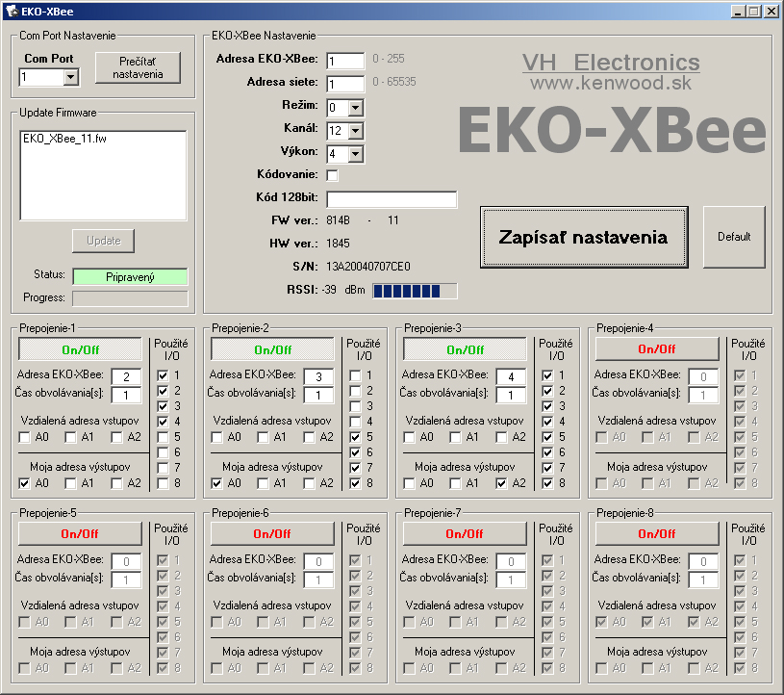This screenshot has height=695, width=784.
Task: Toggle On/Off for Prepojenie-2
Action: [x=272, y=349]
